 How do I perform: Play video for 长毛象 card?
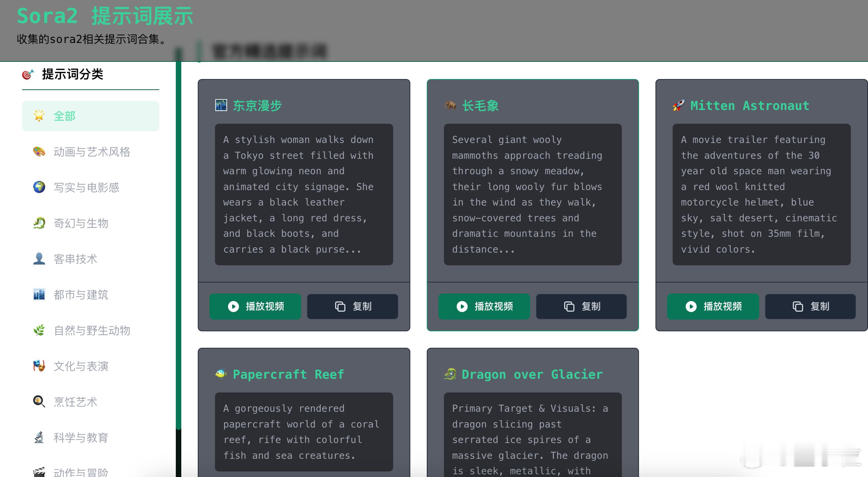click(x=484, y=306)
